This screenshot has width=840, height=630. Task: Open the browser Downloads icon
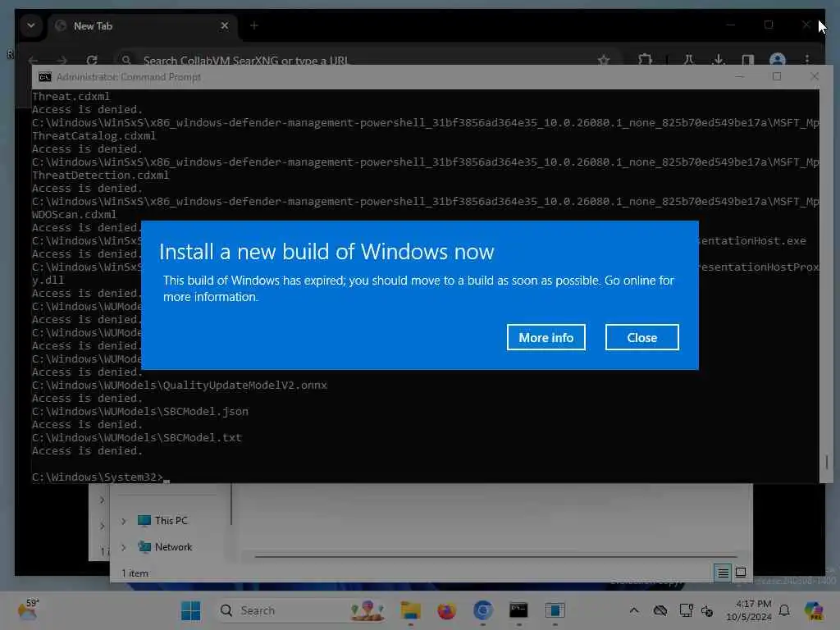point(719,60)
